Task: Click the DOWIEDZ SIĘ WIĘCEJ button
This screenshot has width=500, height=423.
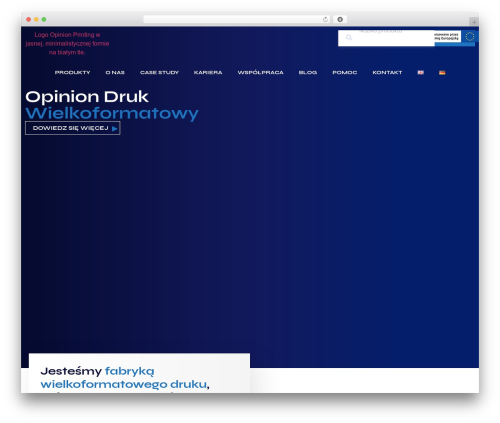Action: click(73, 128)
